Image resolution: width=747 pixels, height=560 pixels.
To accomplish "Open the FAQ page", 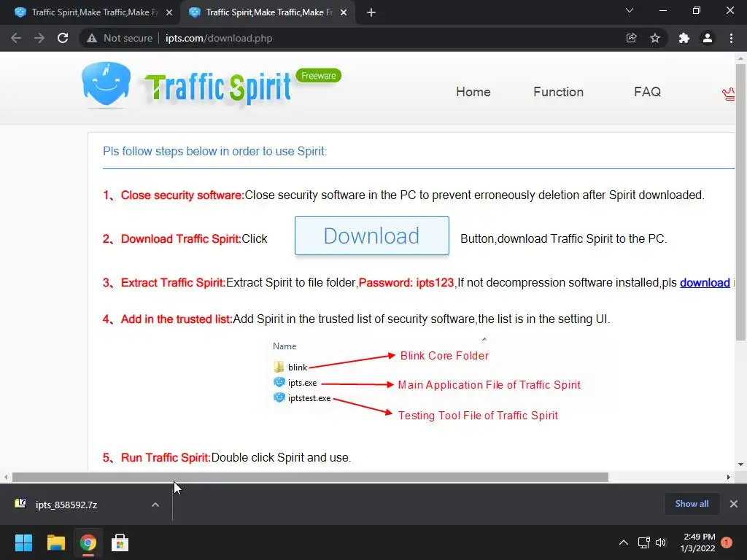I will click(647, 91).
